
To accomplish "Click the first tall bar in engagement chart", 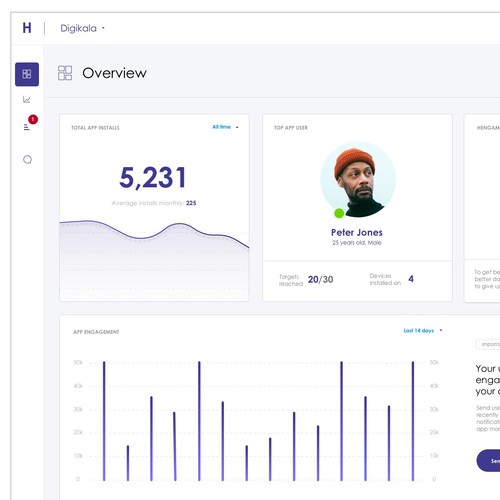I will (104, 421).
